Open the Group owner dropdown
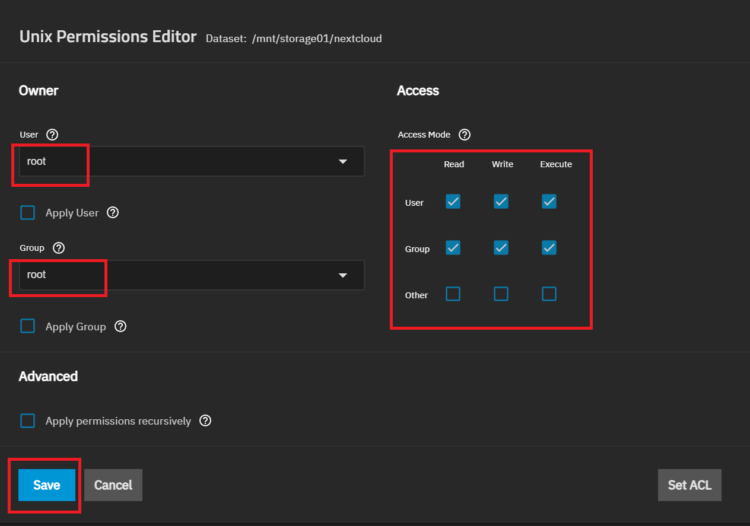The height and width of the screenshot is (526, 750). (x=190, y=275)
